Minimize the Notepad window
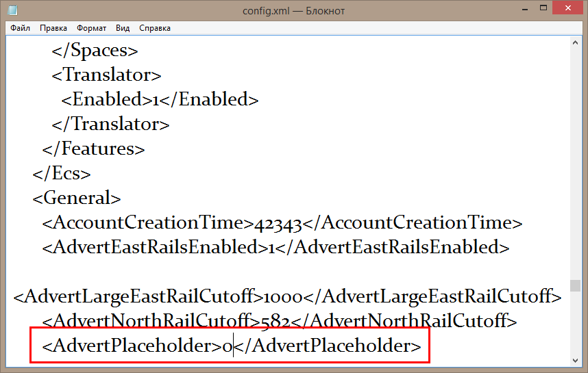Viewport: 588px width, 373px height. [525, 9]
